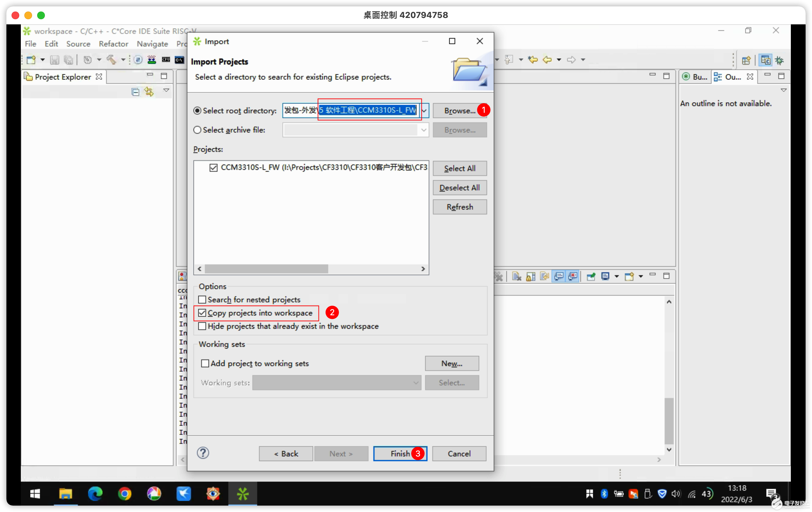
Task: Click Deselect All projects button
Action: click(460, 187)
